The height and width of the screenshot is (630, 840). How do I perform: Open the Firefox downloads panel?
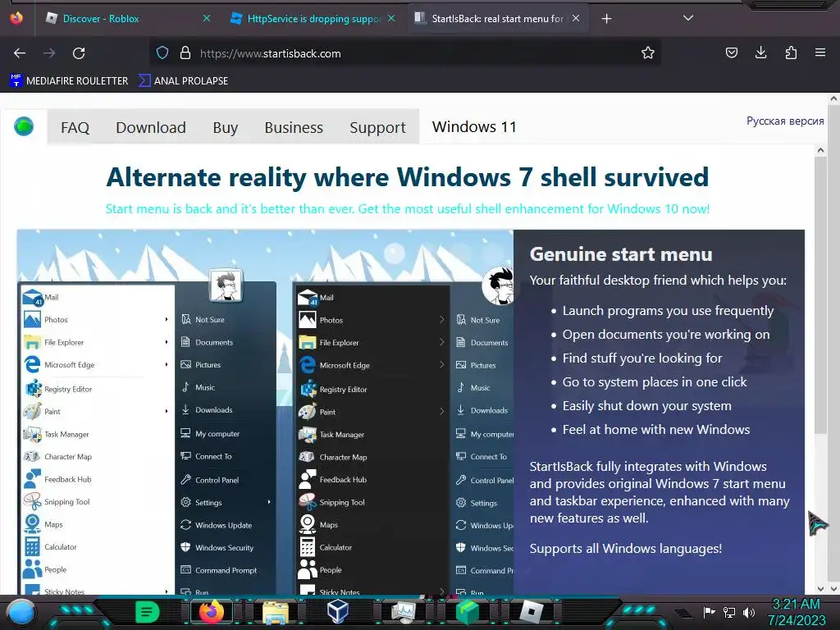[x=760, y=52]
